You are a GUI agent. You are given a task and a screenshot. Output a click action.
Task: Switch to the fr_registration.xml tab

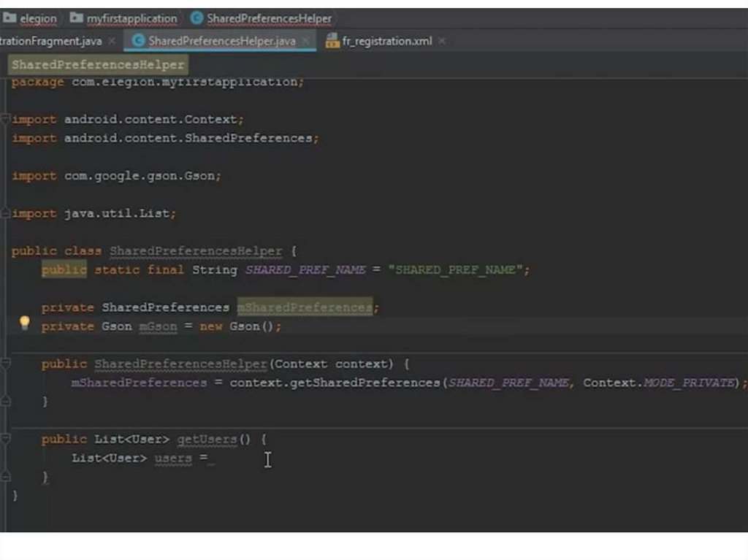(x=387, y=41)
